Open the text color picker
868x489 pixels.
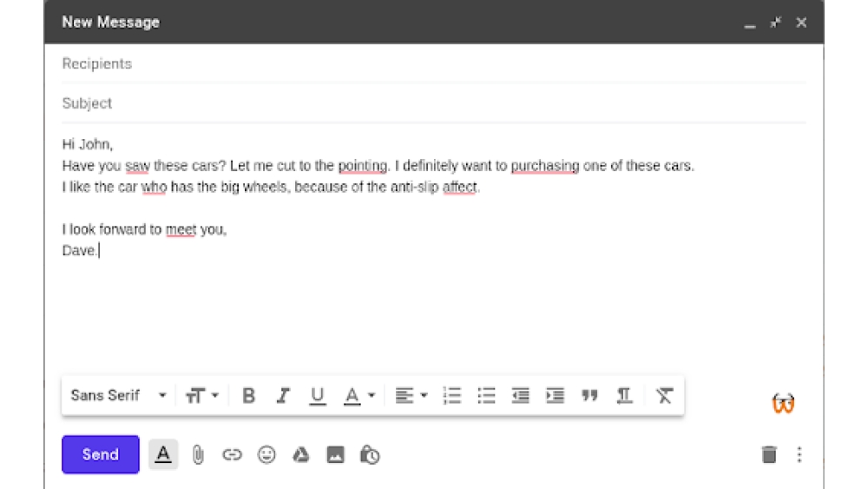pyautogui.click(x=358, y=396)
